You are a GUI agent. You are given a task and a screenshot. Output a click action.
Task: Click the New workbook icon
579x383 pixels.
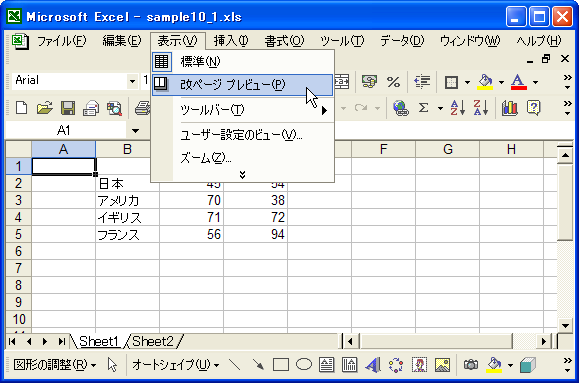(x=21, y=109)
